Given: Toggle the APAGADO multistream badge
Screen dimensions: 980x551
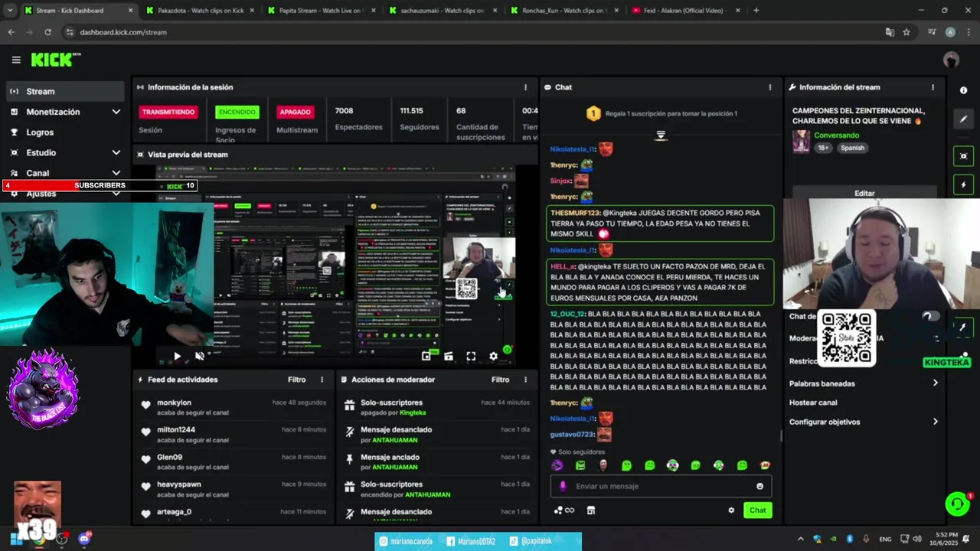Looking at the screenshot, I should [x=296, y=112].
